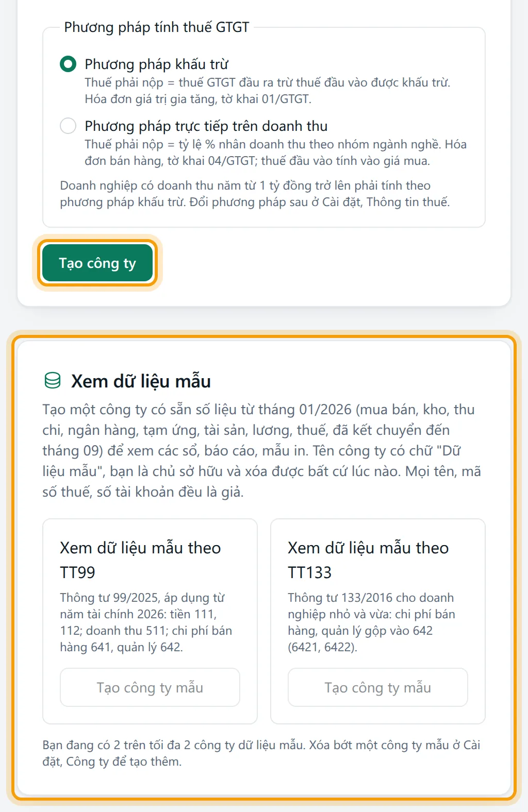528x812 pixels.
Task: Click the Thông tư 99/2025 description text
Action: 146,622
